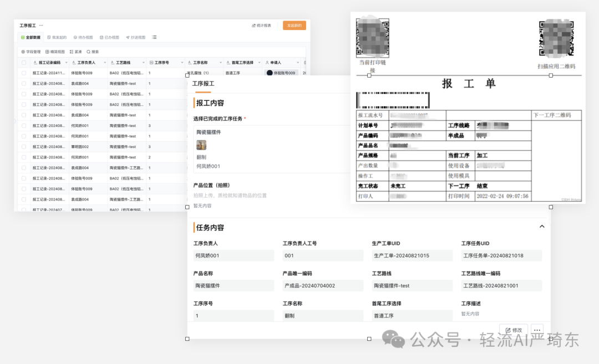Click the orange 发起新的 button

(294, 25)
